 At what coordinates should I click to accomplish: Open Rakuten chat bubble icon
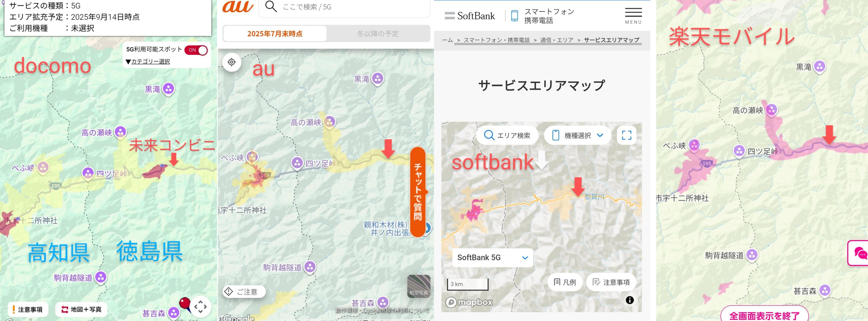[860, 253]
